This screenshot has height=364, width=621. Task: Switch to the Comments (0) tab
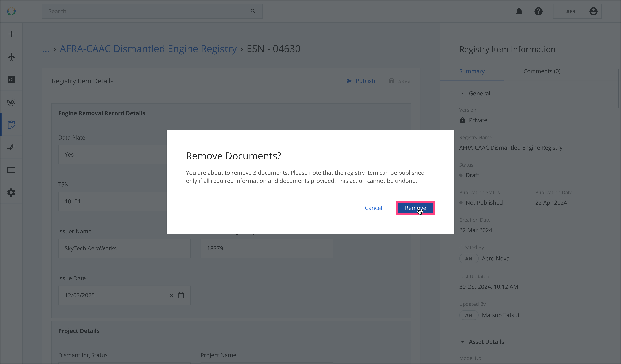(x=542, y=71)
